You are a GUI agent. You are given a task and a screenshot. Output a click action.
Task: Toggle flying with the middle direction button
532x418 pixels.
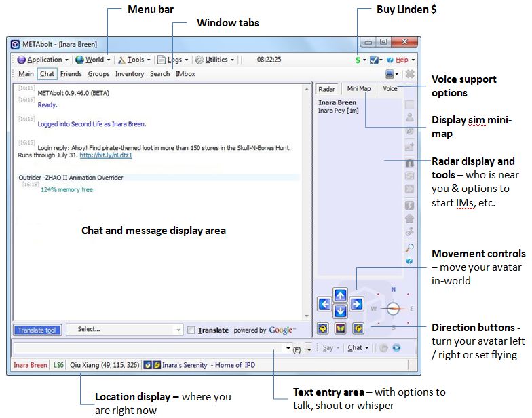(341, 328)
